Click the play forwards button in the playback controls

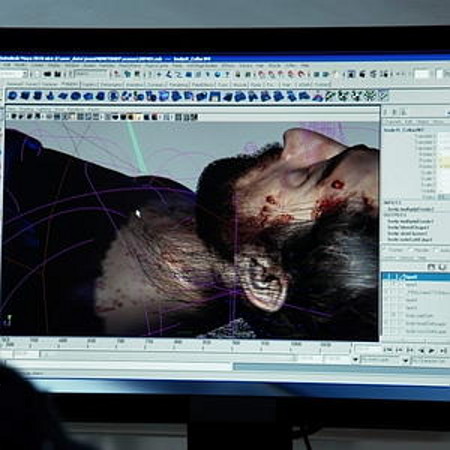pyautogui.click(x=431, y=350)
